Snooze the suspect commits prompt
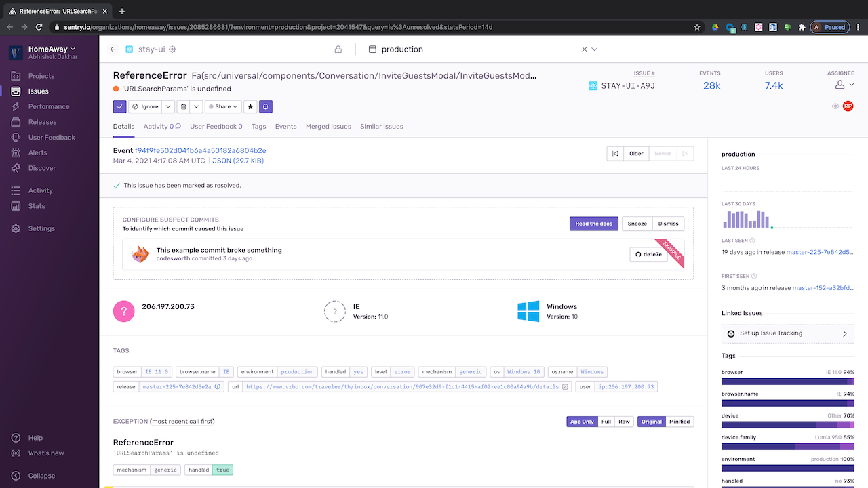The width and height of the screenshot is (868, 488). coord(637,224)
